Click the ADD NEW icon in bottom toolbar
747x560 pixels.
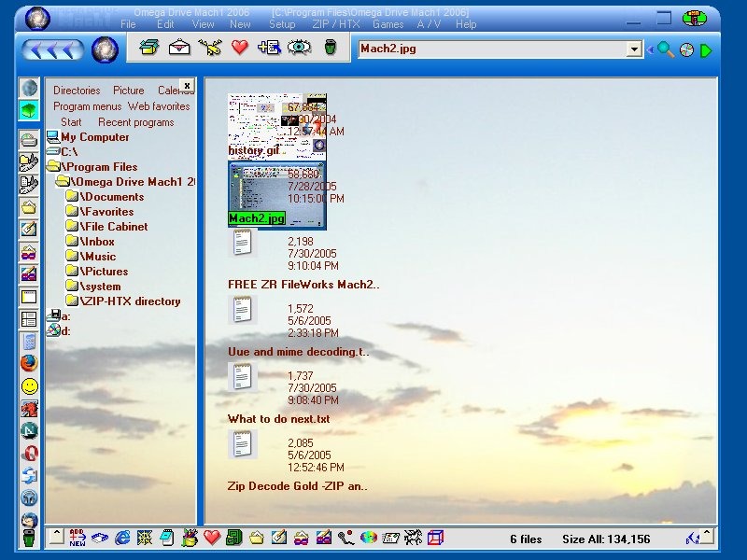(x=78, y=538)
